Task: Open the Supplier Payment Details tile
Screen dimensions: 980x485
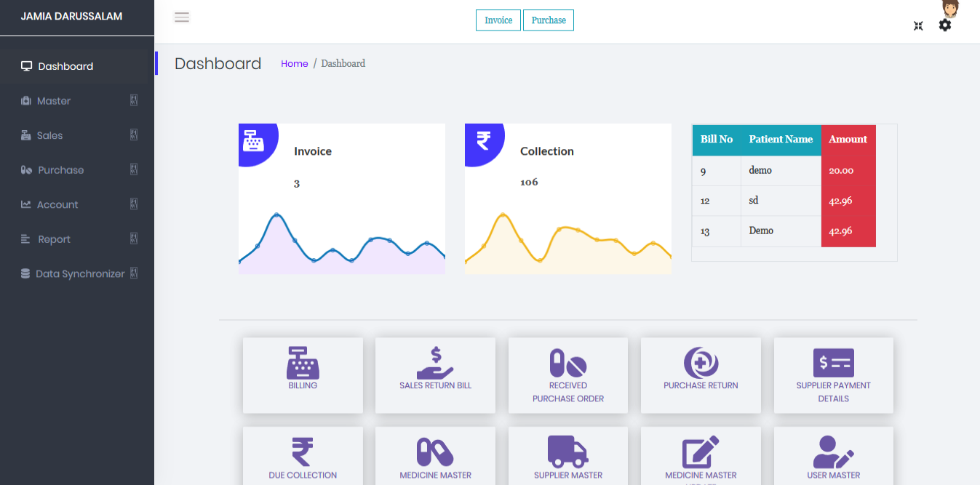Action: 834,375
